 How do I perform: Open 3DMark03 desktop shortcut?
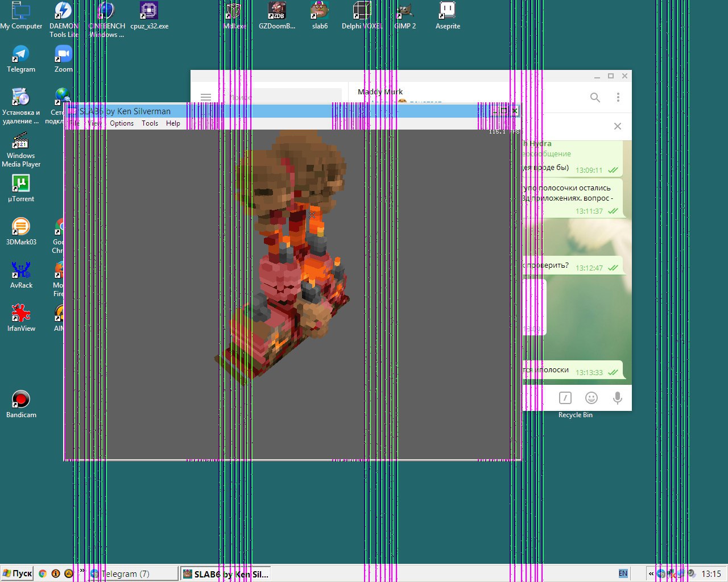pyautogui.click(x=21, y=232)
